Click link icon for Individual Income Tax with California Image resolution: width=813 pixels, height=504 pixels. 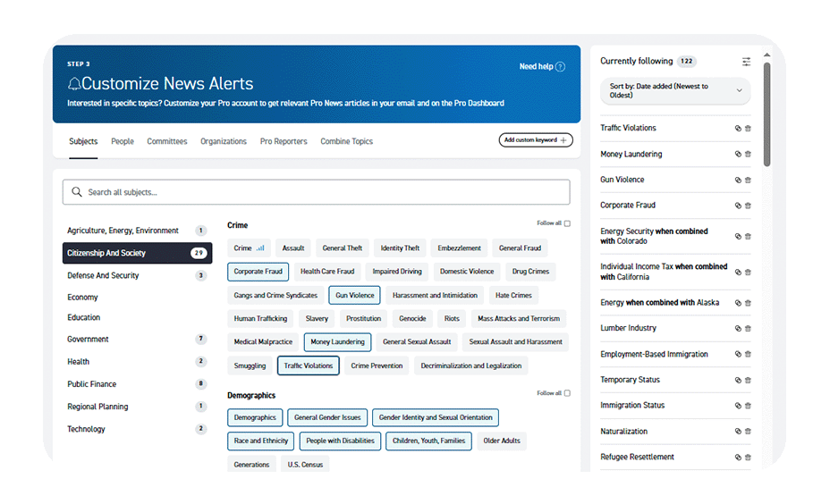coord(738,272)
